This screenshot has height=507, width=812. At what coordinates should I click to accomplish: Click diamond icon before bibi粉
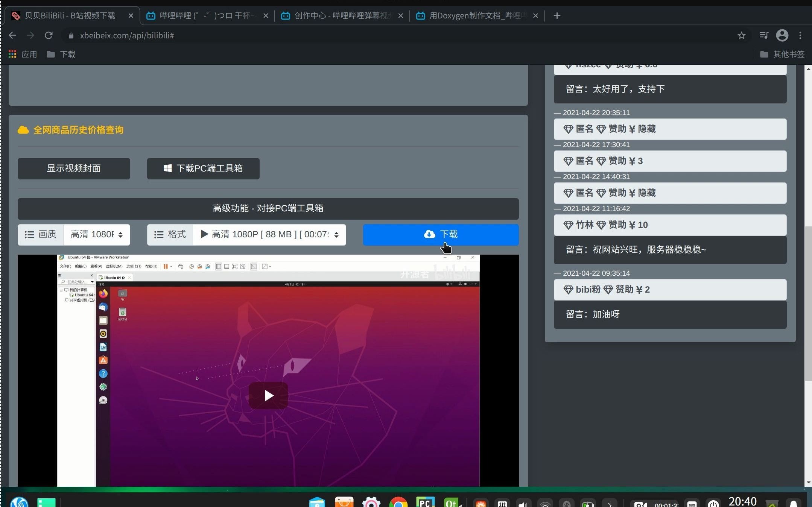pos(568,290)
